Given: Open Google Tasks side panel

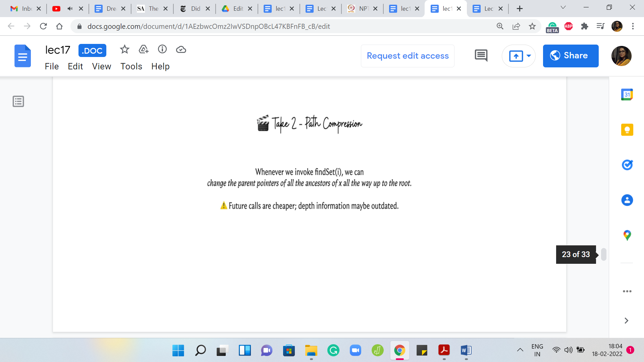Looking at the screenshot, I should coord(627,165).
